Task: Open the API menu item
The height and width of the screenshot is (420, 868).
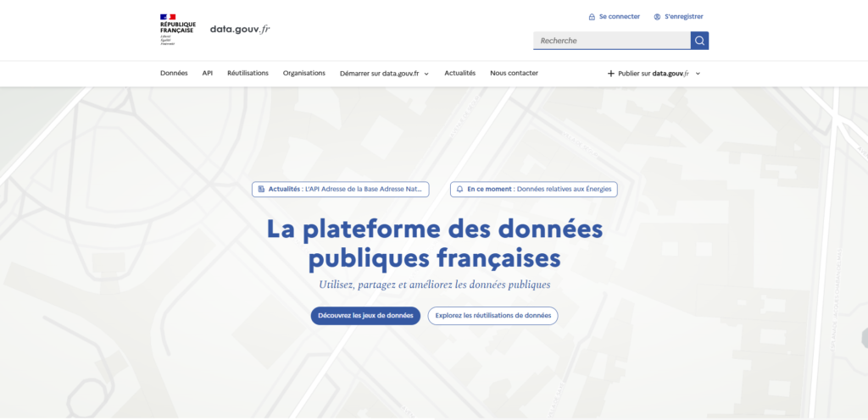Action: click(x=208, y=73)
